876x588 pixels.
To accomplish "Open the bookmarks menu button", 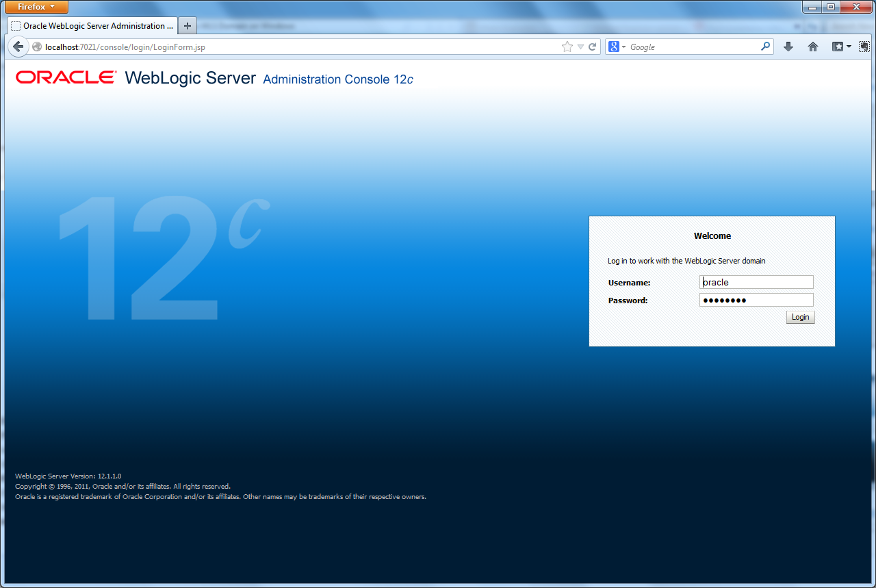I will coord(841,47).
